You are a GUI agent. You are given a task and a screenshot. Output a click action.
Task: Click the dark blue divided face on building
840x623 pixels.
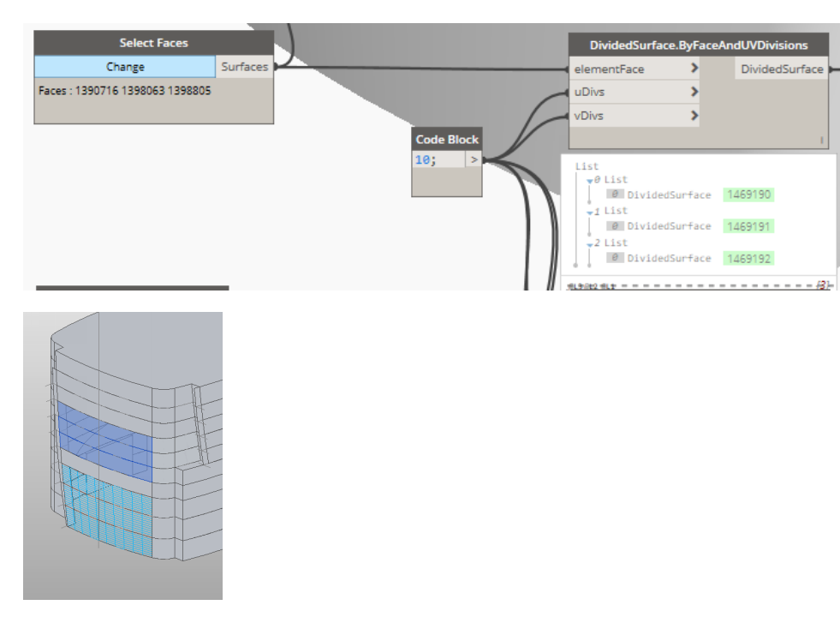[107, 442]
